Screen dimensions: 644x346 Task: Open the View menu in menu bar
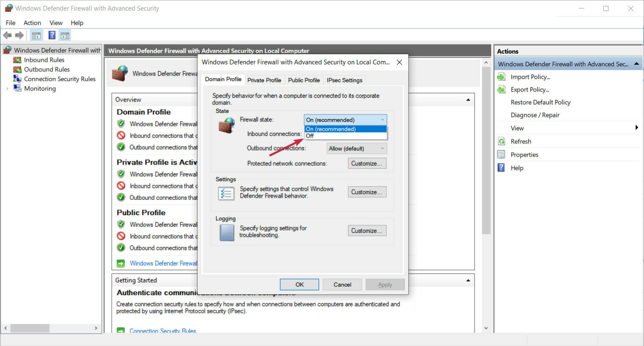click(56, 23)
